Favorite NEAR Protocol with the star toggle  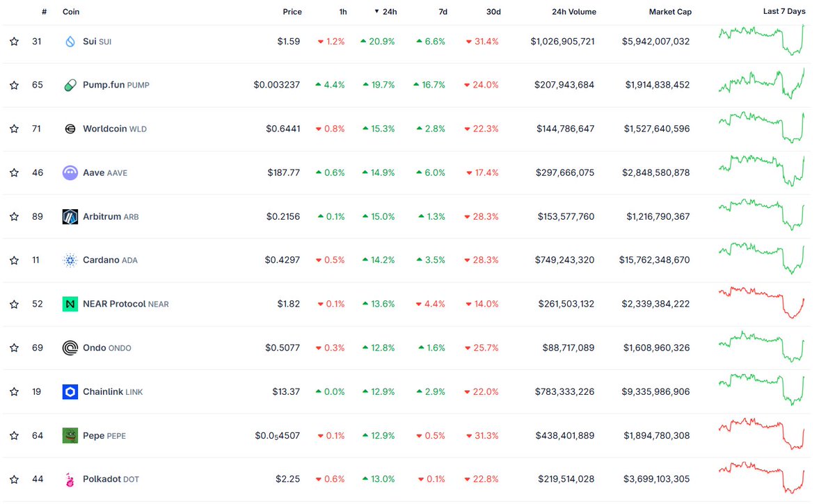coord(14,304)
